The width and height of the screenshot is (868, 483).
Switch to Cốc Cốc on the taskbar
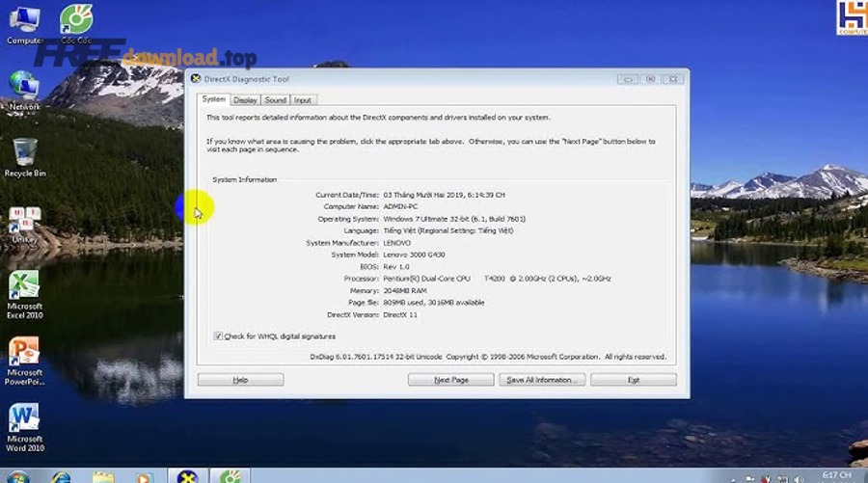click(230, 476)
